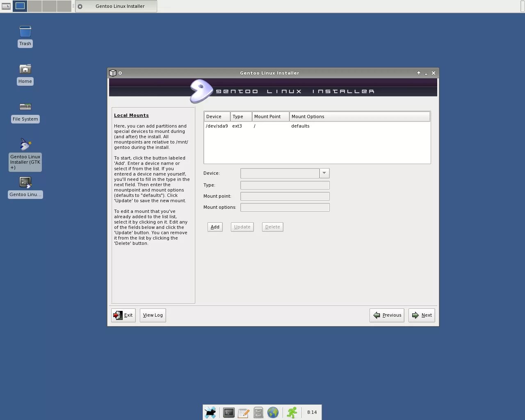Open the File System desktop icon
The image size is (525, 420).
25,107
